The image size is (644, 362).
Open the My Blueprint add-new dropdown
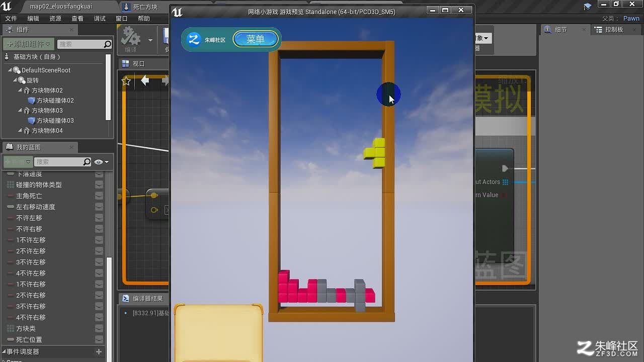[18, 162]
